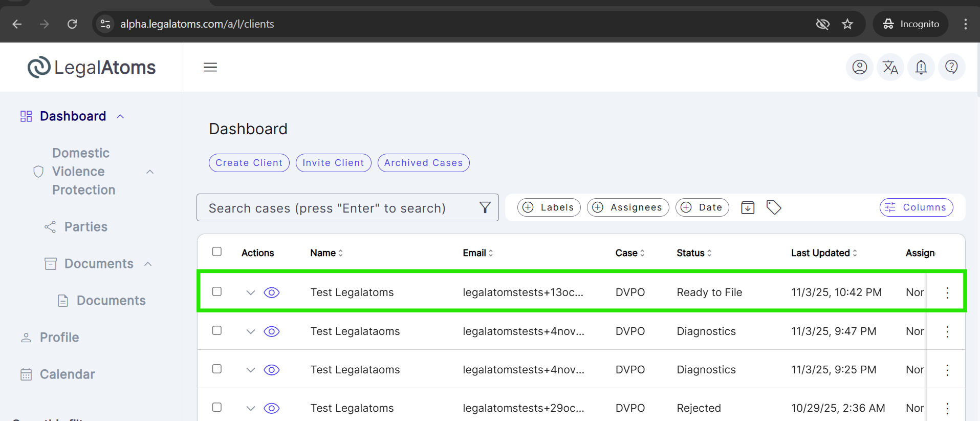This screenshot has height=421, width=980.
Task: Open the user account icon
Action: tap(859, 67)
